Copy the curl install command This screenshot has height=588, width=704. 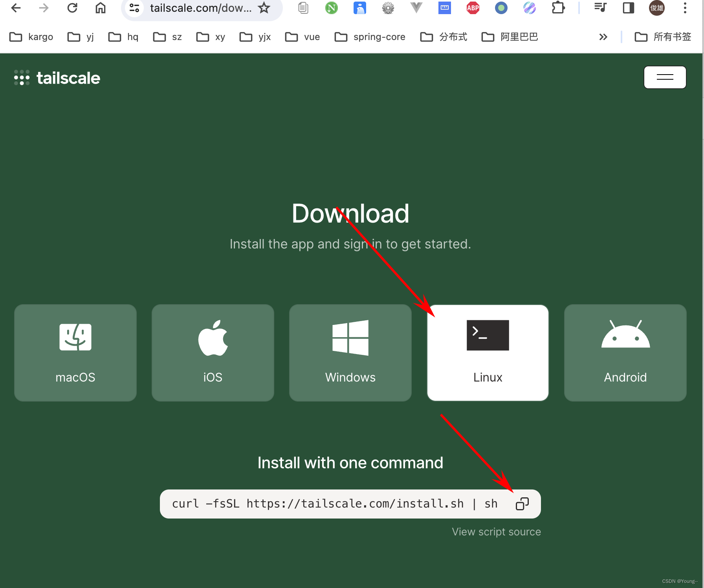(x=522, y=504)
